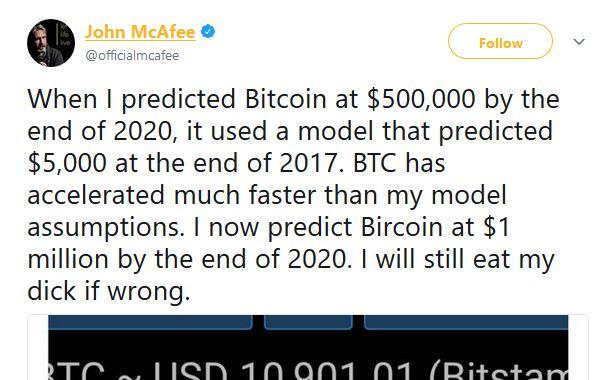
Task: Open John McAfee's profile avatar picture
Action: point(51,43)
